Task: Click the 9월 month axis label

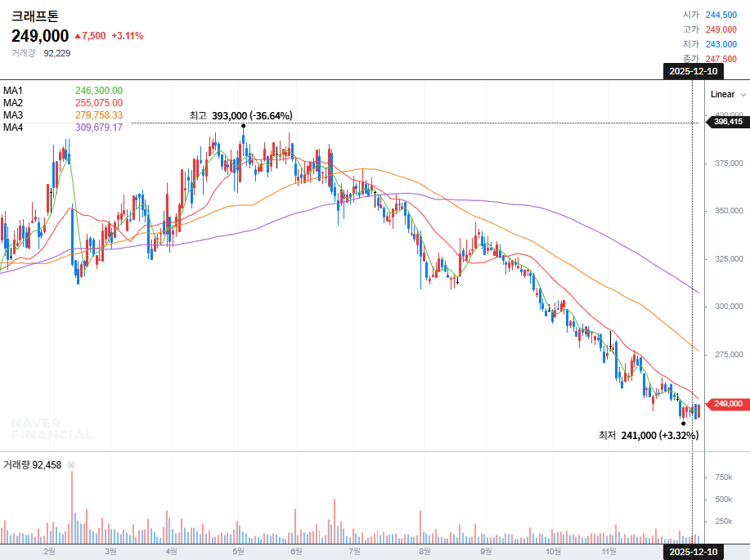Action: (x=486, y=551)
